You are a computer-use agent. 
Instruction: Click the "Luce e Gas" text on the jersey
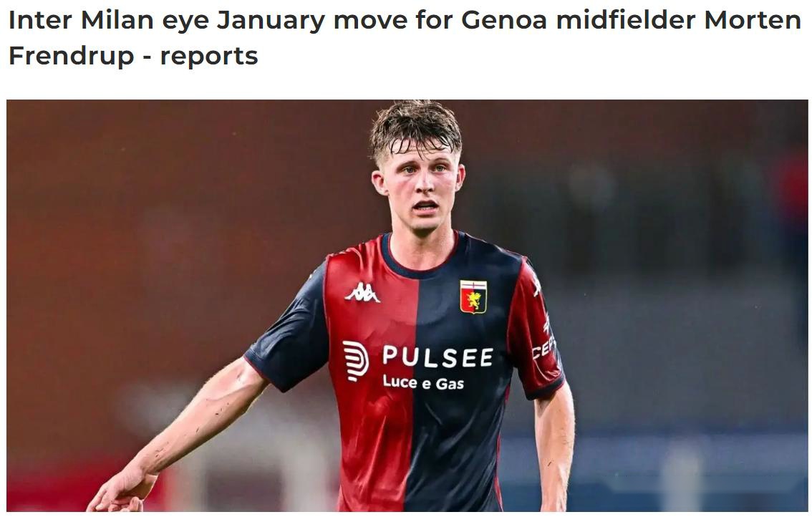(423, 382)
